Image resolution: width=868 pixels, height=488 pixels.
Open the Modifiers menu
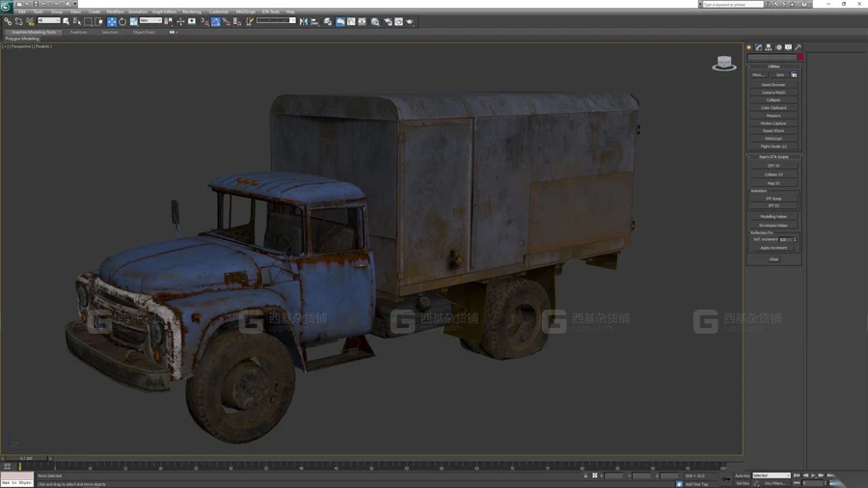click(115, 12)
